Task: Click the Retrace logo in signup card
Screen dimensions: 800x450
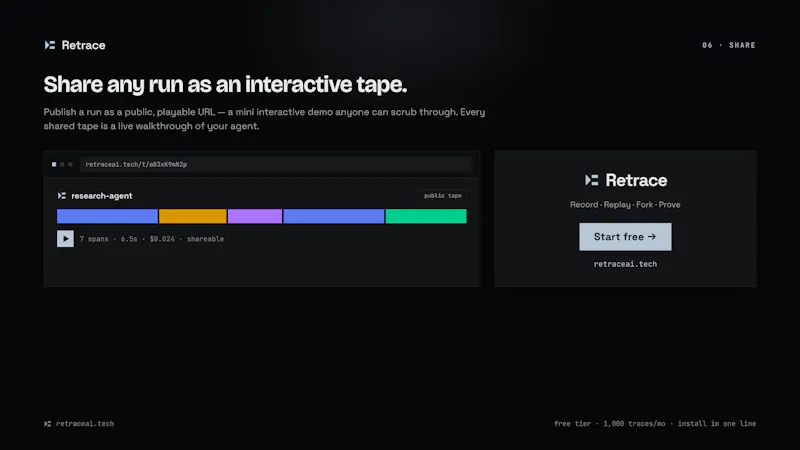Action: pyautogui.click(x=626, y=180)
